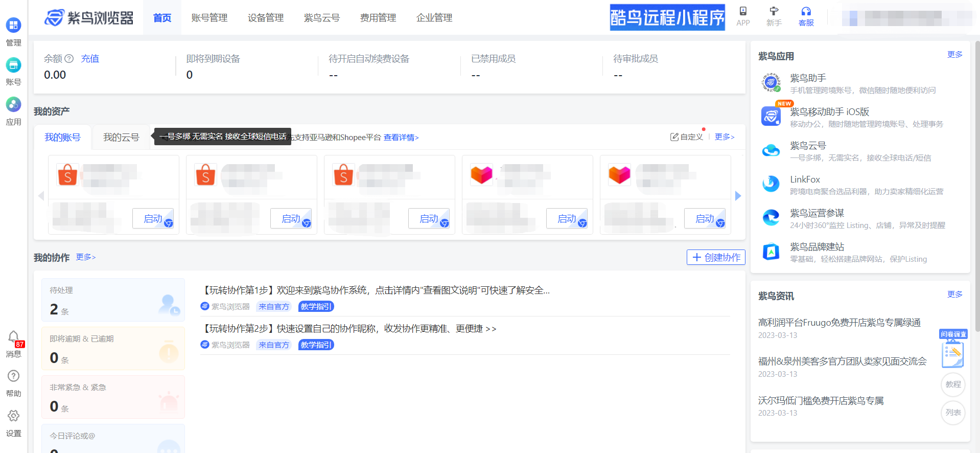This screenshot has width=980, height=453.
Task: Contact 客服 via the headset icon
Action: point(806,16)
